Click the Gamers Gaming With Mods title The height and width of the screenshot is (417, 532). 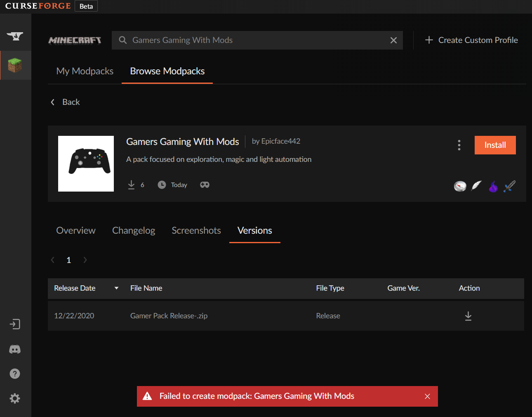point(183,142)
